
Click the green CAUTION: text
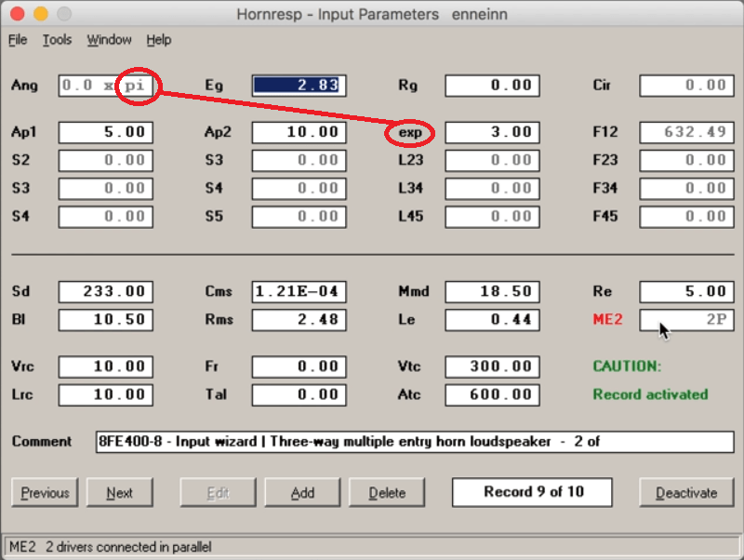click(627, 367)
